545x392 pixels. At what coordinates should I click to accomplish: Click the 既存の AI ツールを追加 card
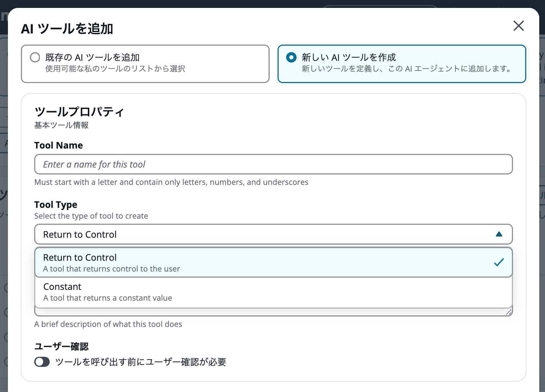pyautogui.click(x=145, y=64)
